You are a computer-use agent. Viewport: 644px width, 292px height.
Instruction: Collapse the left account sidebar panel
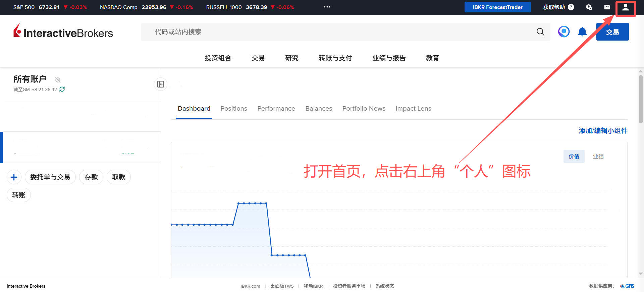(161, 84)
